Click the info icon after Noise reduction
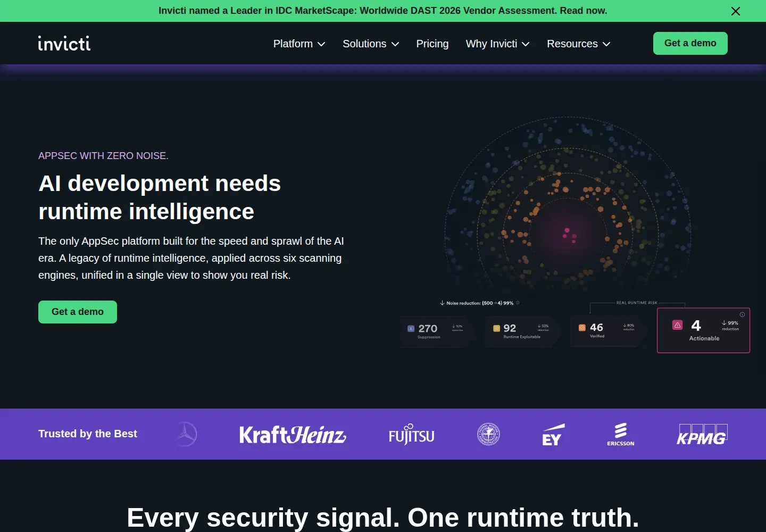The width and height of the screenshot is (766, 532). coord(518,303)
